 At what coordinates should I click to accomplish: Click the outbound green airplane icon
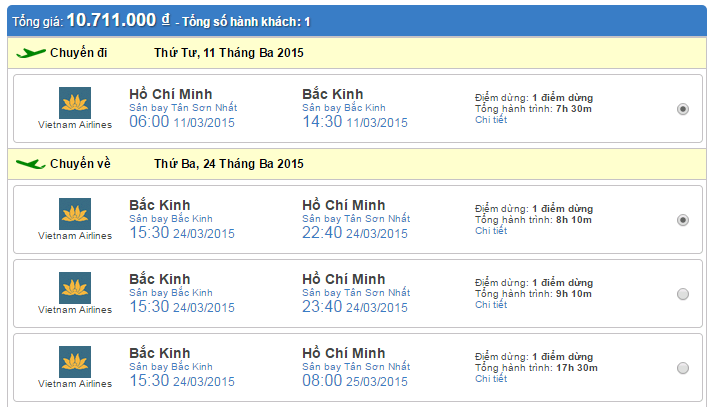(x=32, y=52)
